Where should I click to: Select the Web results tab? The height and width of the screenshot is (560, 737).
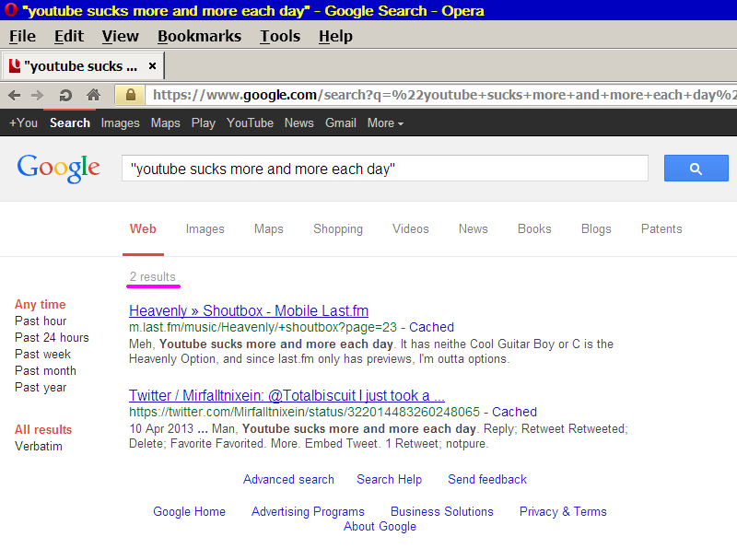click(143, 228)
